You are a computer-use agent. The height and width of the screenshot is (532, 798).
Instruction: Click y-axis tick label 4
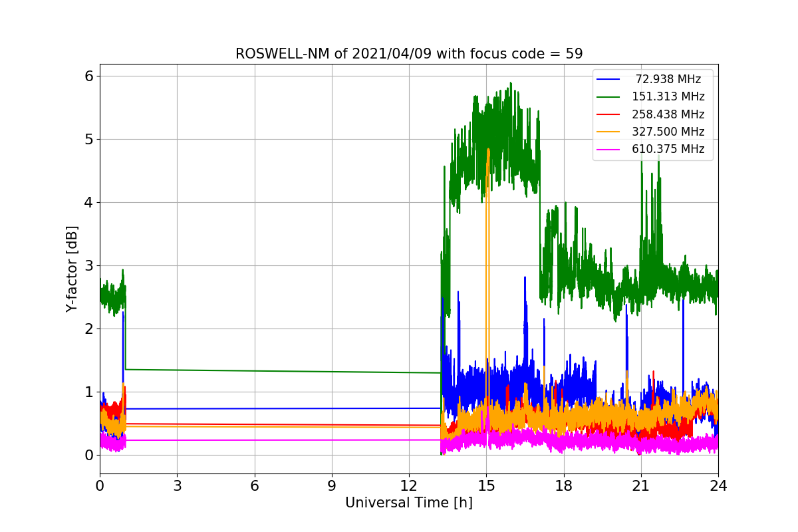click(x=89, y=203)
